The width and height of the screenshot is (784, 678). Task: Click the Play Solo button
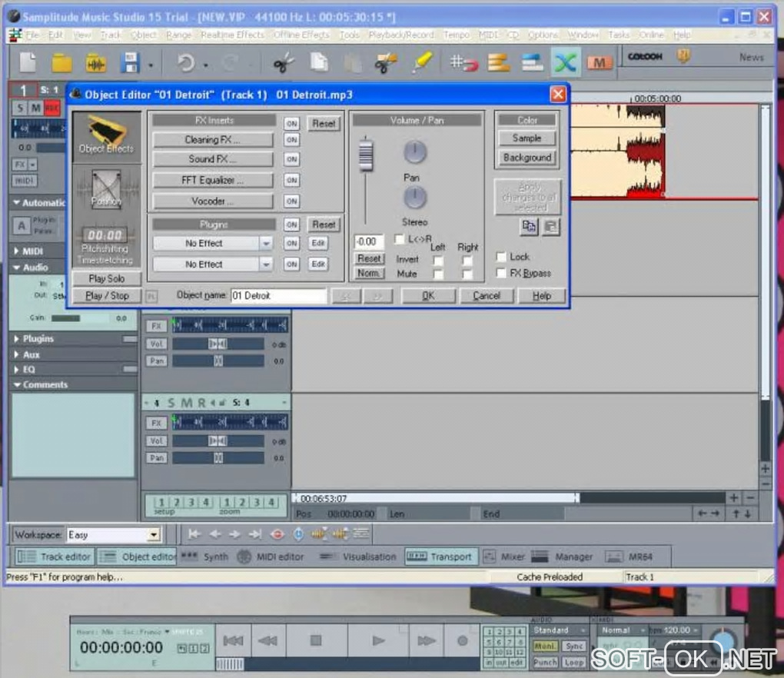107,278
